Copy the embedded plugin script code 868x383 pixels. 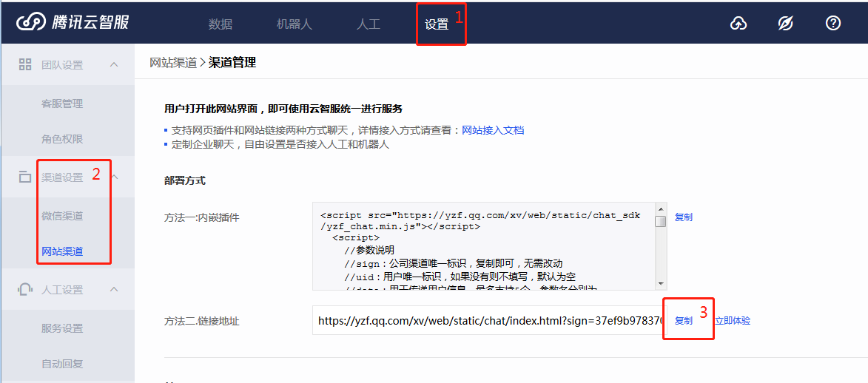[x=683, y=217]
